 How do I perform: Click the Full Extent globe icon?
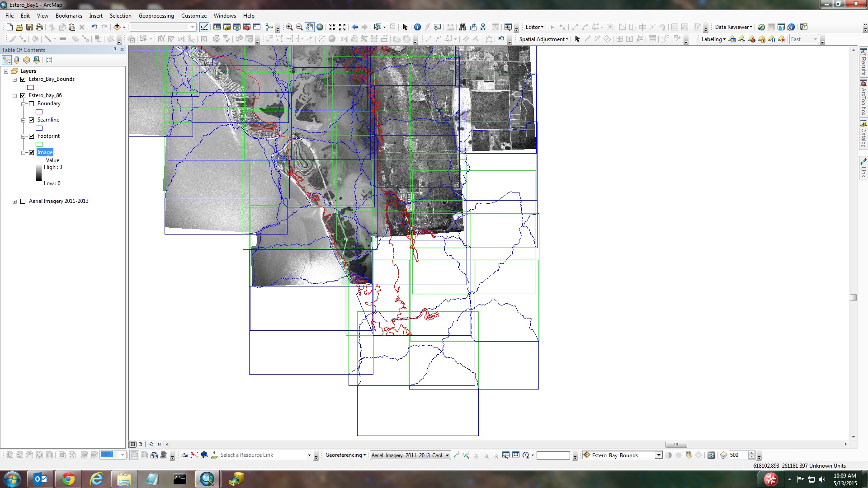[x=320, y=27]
